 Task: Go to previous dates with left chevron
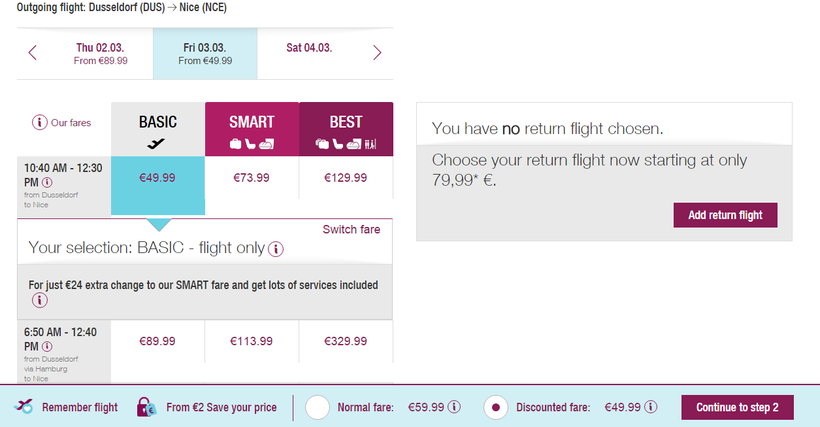pos(33,52)
